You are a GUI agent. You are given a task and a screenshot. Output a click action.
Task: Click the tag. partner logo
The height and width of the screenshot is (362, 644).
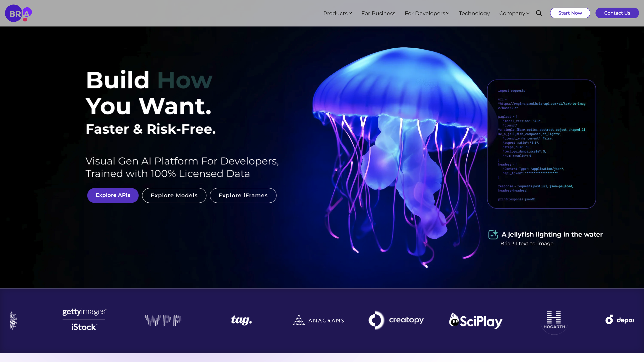[241, 320]
